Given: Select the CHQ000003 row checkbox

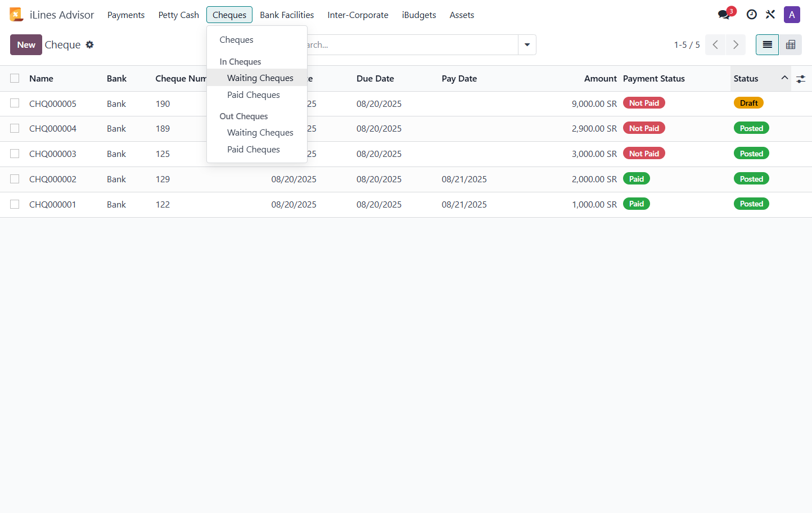Looking at the screenshot, I should pos(15,154).
